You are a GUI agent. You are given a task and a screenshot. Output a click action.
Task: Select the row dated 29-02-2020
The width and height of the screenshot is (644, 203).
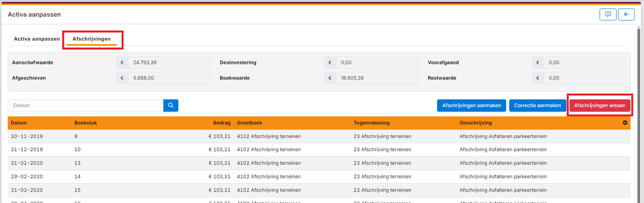[319, 177]
